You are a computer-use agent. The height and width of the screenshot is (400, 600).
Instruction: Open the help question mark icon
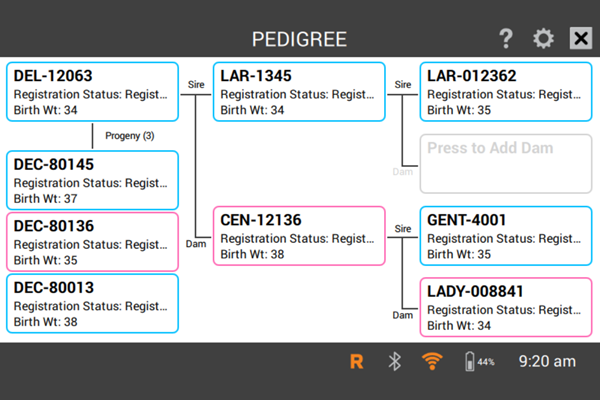coord(506,39)
